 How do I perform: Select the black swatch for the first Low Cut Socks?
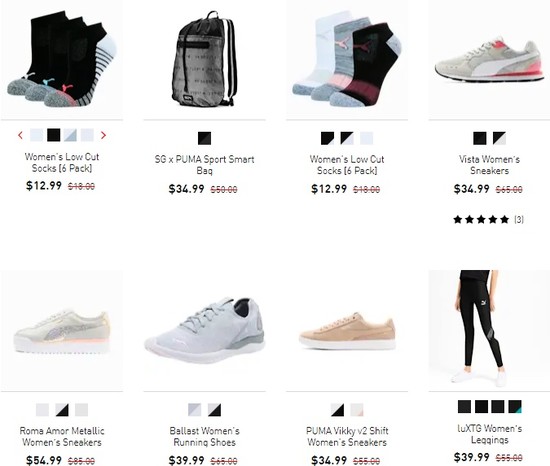point(54,135)
